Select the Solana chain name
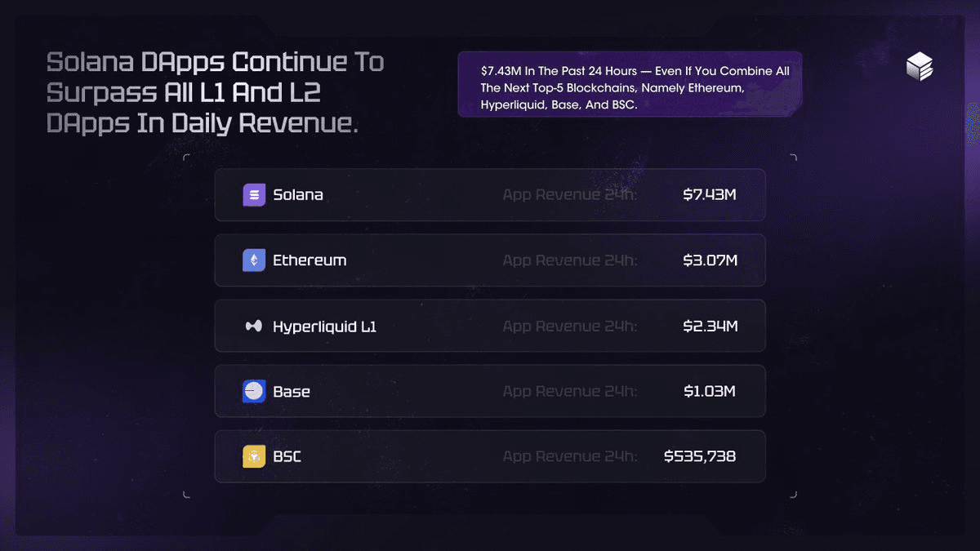 coord(298,195)
